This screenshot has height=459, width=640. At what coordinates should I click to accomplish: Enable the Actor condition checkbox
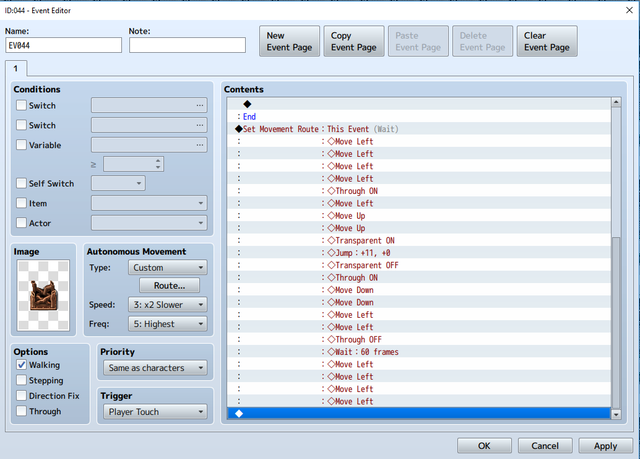[x=21, y=223]
